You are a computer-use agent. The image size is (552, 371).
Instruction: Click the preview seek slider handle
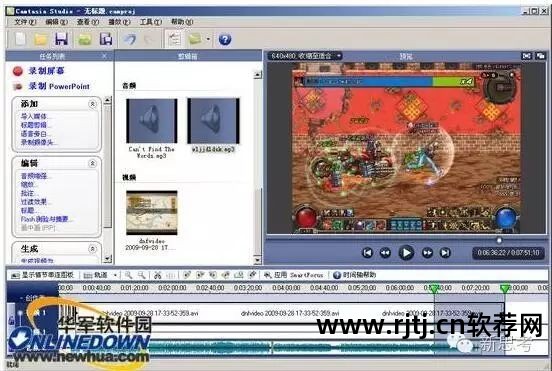[499, 240]
